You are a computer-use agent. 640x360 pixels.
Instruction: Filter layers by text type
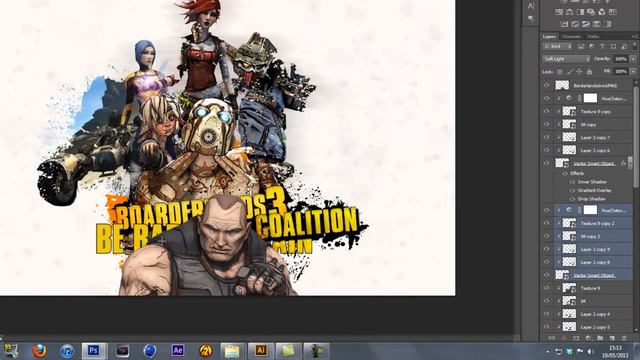(602, 47)
